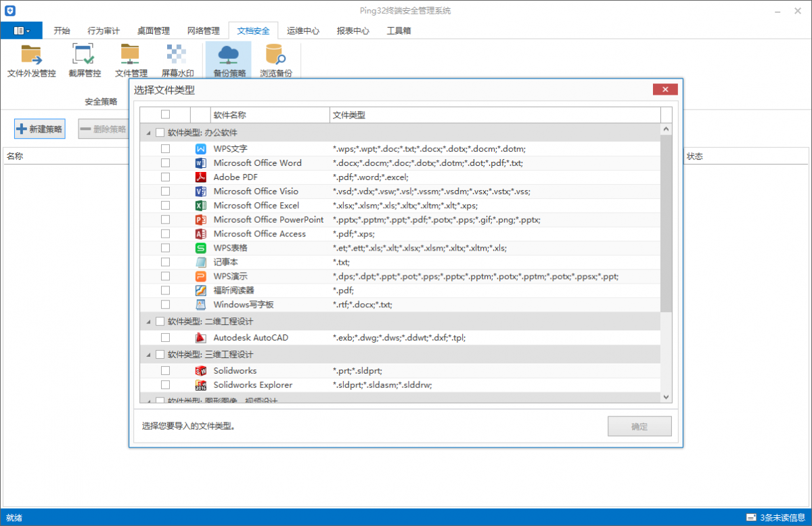The height and width of the screenshot is (526, 812).
Task: Close the 选择文件类型 dialog
Action: (665, 89)
